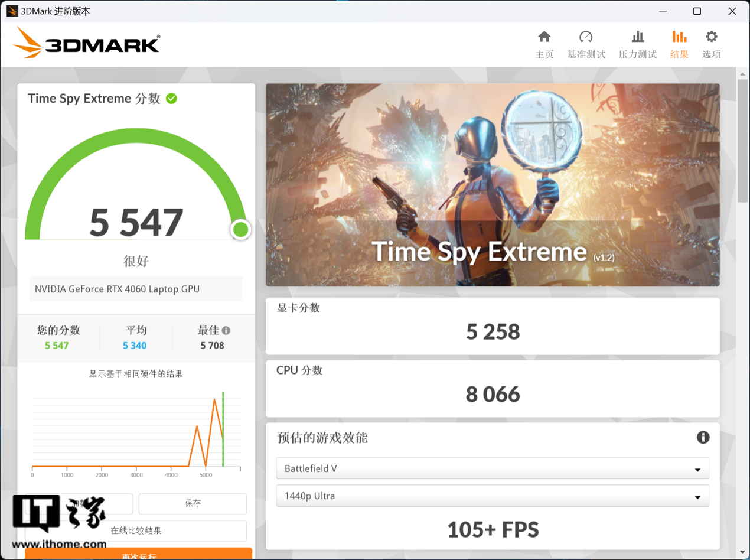Click the NVIDIA GeForce RTX 4060 field
Viewport: 750px width, 560px height.
[136, 289]
